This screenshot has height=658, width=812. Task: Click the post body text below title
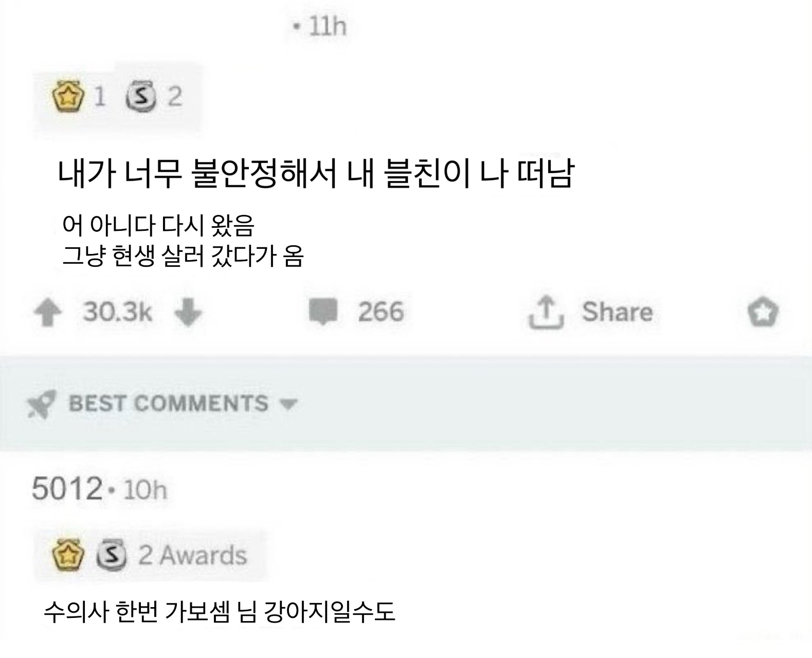click(183, 240)
